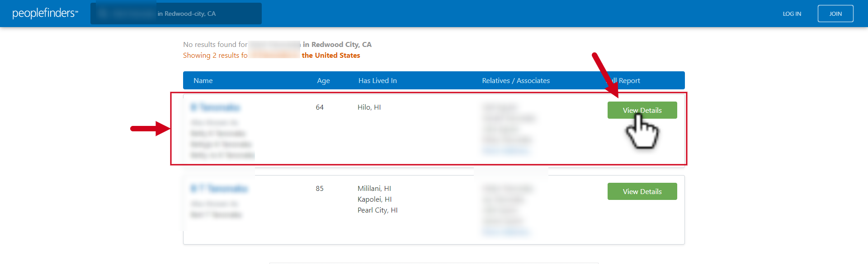Click the Hilo, HI location text

369,107
